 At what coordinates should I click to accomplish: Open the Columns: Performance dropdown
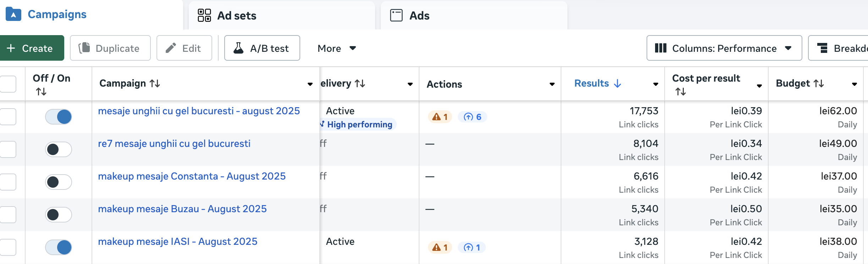click(724, 48)
